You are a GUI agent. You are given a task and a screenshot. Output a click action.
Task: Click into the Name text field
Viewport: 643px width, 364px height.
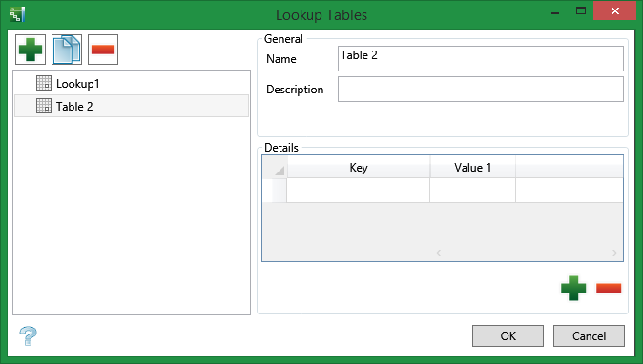point(481,58)
